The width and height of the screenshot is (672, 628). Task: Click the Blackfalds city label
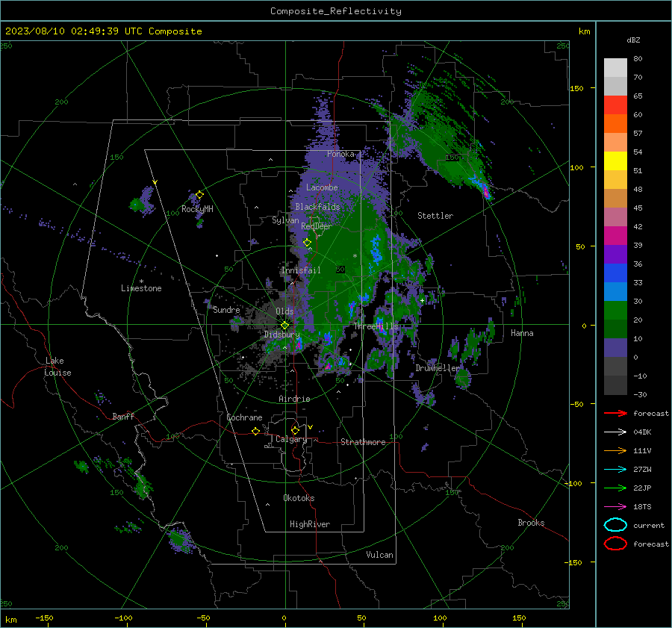click(317, 207)
